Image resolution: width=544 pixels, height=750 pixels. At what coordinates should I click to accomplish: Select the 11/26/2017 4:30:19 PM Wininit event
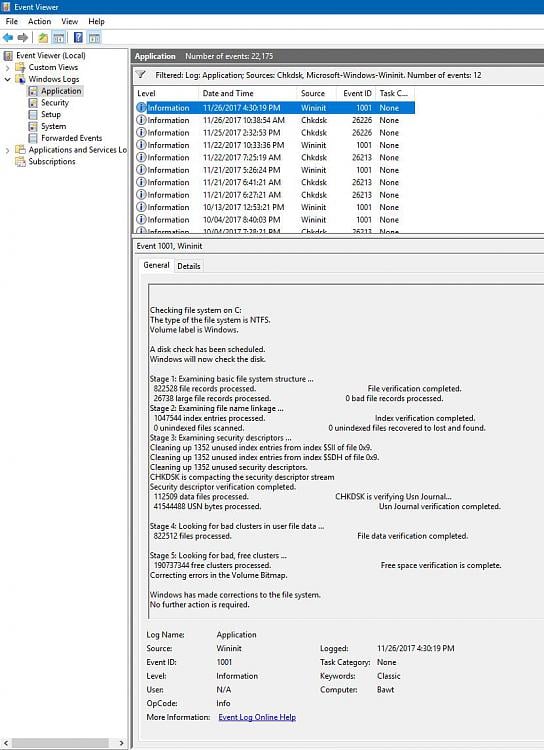tap(274, 108)
